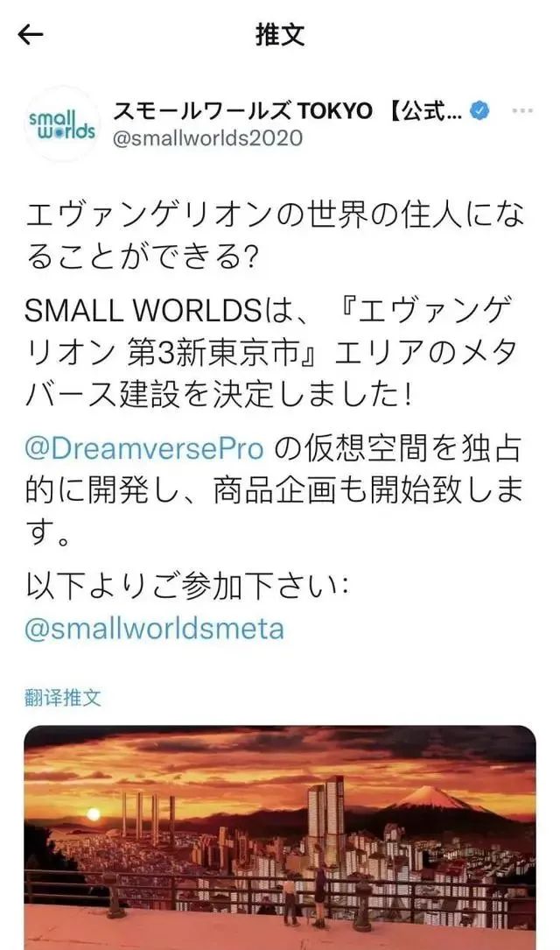Tap the @smallworlds2020 handle
Screen dimensions: 560x950
pos(207,138)
